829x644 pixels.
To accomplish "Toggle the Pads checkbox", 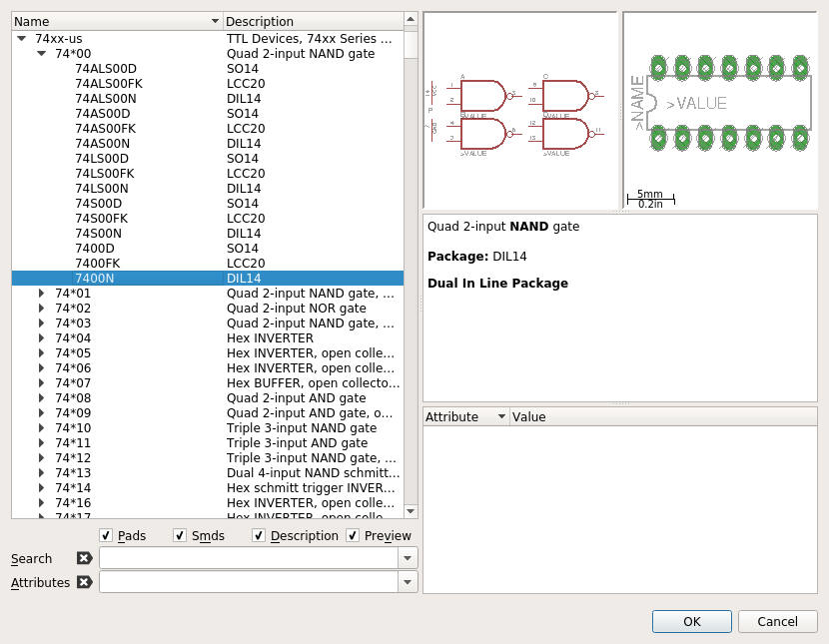I will [x=107, y=536].
